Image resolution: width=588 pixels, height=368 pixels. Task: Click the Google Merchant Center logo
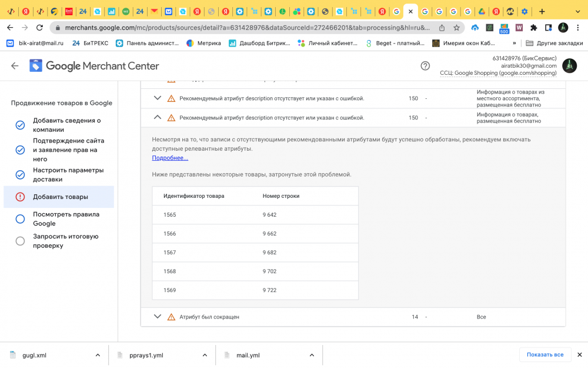tap(94, 66)
